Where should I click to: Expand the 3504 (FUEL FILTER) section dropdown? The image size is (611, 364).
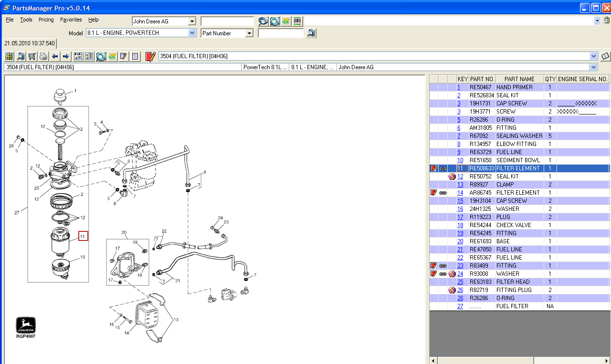pos(594,56)
